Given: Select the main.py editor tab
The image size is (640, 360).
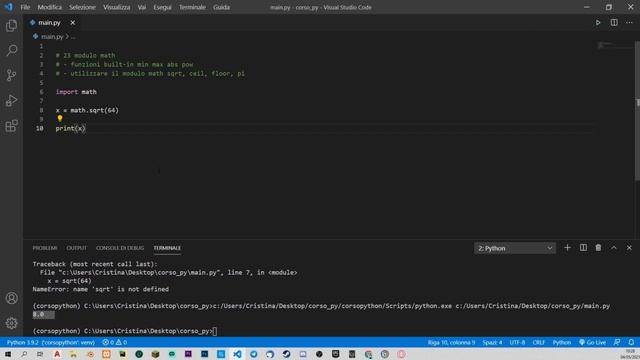Looking at the screenshot, I should [x=49, y=23].
